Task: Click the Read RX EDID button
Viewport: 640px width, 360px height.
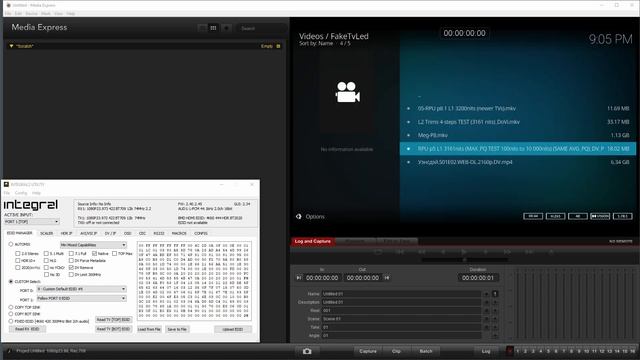Action: coord(27,329)
